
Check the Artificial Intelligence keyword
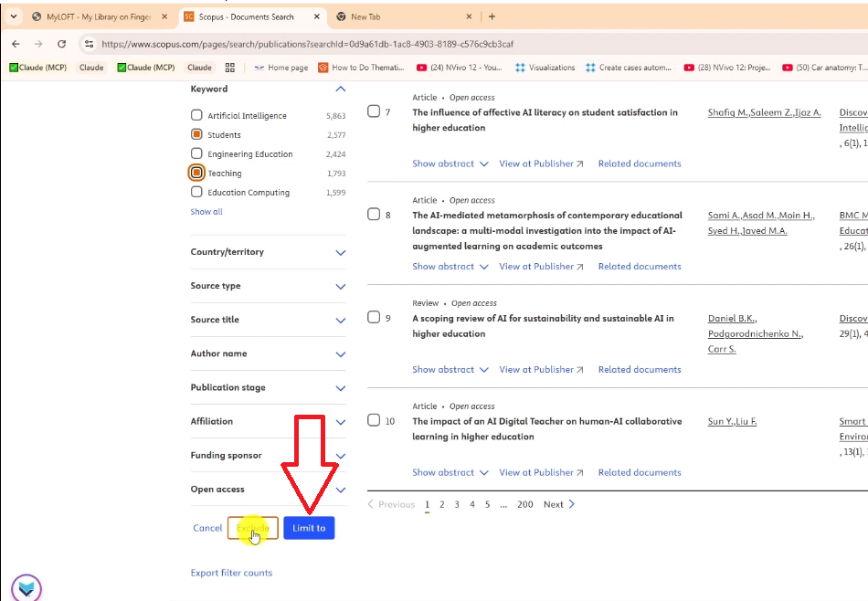tap(196, 115)
